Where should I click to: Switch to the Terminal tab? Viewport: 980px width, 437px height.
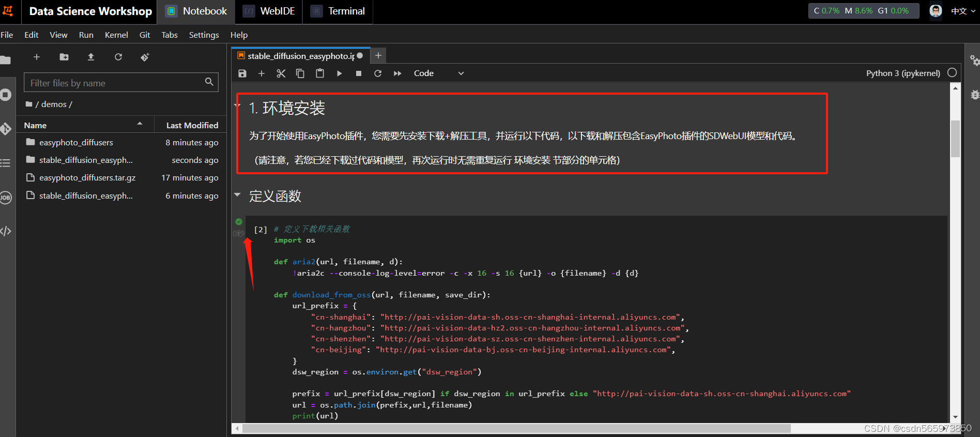click(x=338, y=11)
